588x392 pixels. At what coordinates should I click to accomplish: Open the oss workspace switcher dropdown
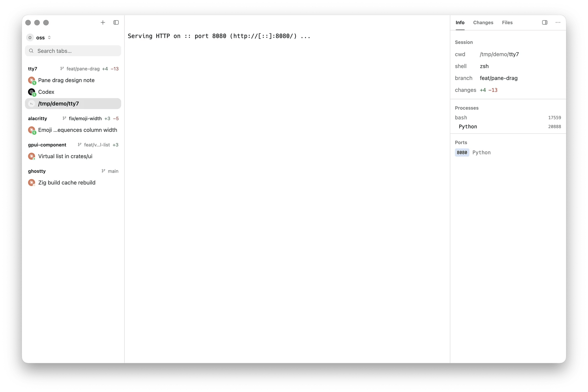(x=39, y=38)
